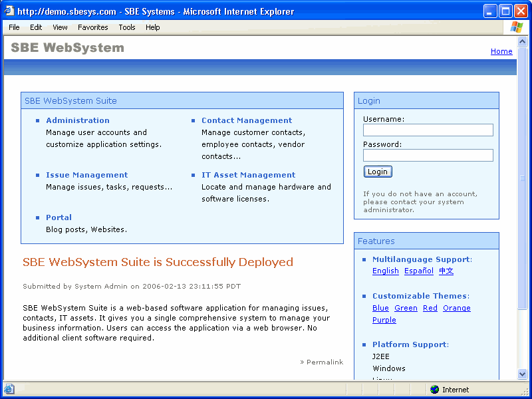Click the Password input field
The image size is (532, 399).
click(428, 156)
